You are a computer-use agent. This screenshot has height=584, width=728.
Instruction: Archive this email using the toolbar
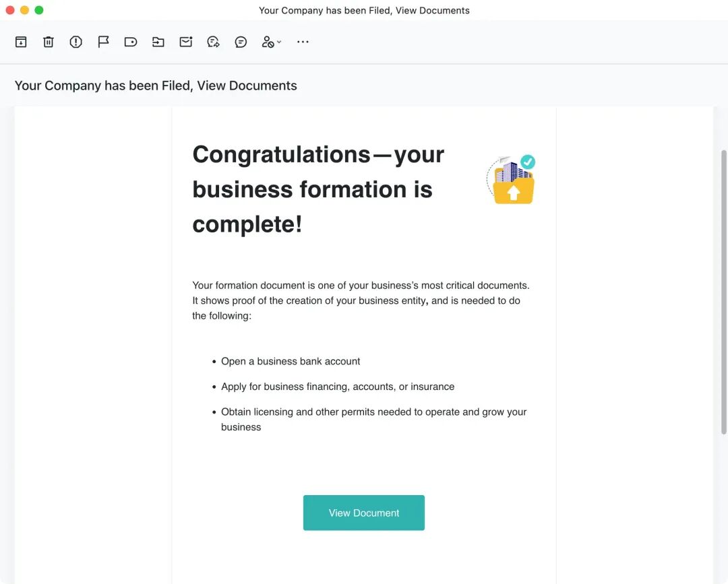point(21,42)
